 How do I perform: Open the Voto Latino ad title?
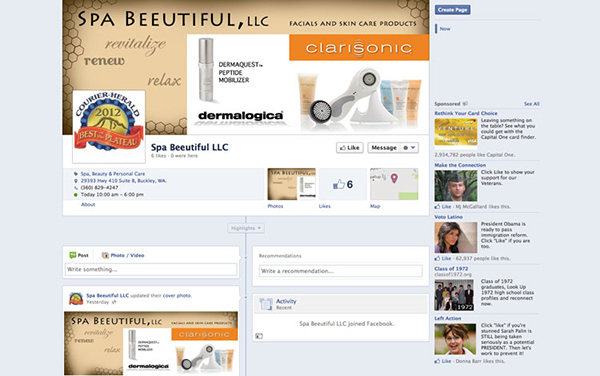448,217
